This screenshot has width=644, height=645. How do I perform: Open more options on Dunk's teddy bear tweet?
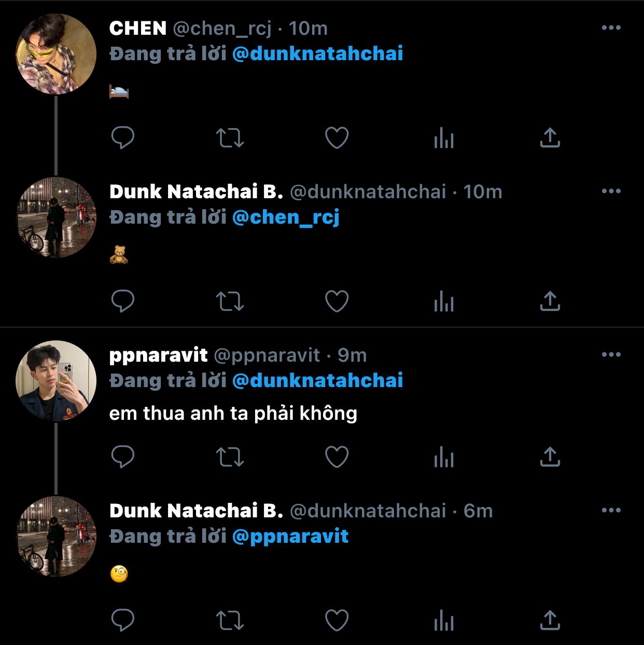(x=611, y=191)
